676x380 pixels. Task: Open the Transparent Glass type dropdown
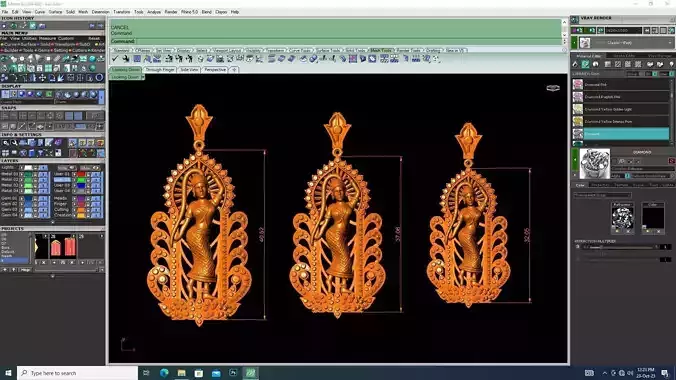[602, 195]
